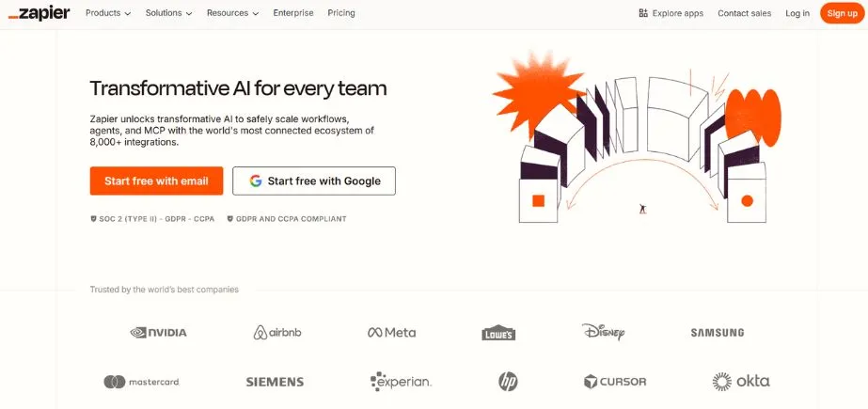Click the orange Sign up button

[x=842, y=13]
